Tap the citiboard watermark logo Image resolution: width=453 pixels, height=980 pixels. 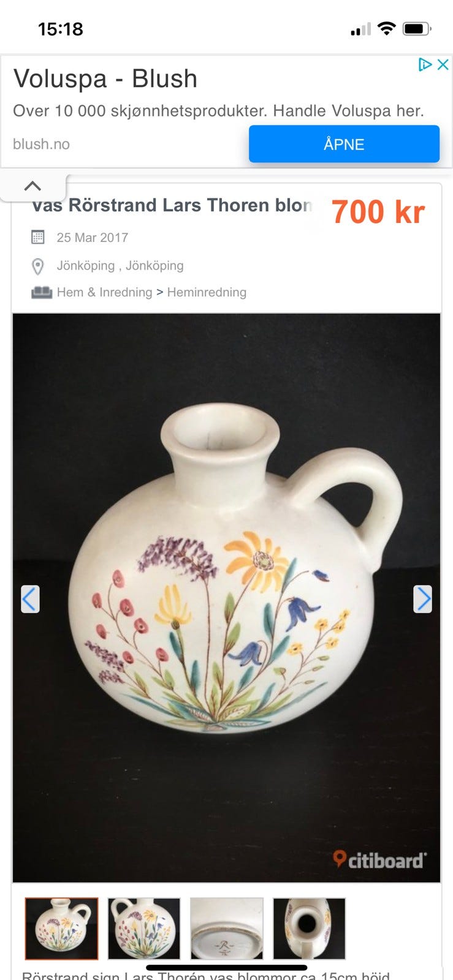379,860
